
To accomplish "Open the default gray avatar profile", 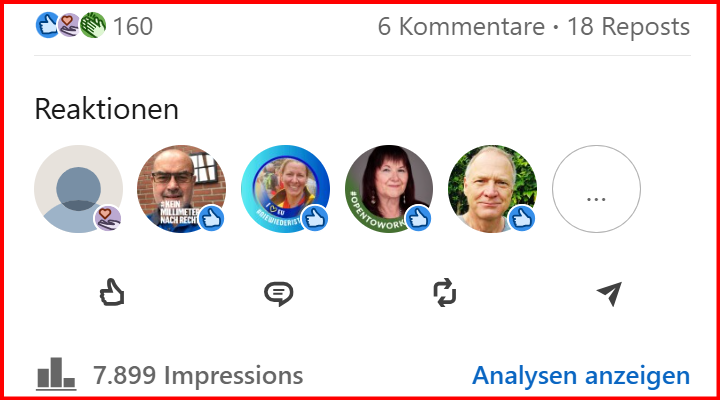I will point(78,189).
